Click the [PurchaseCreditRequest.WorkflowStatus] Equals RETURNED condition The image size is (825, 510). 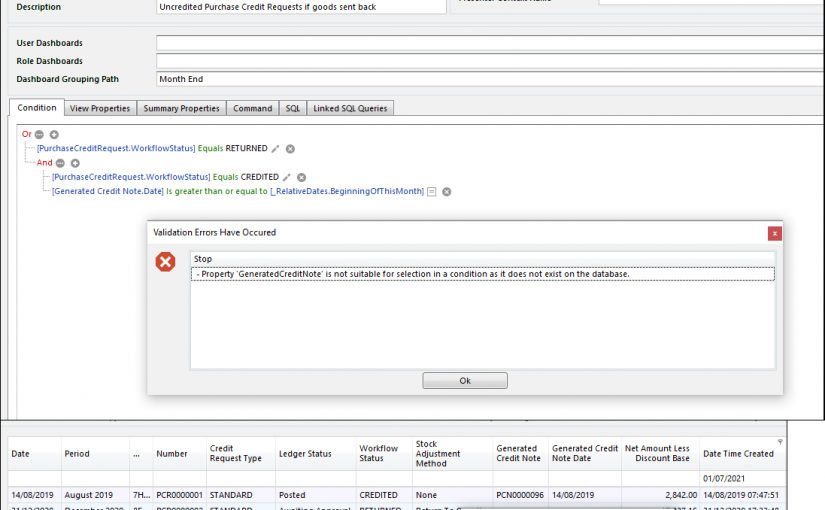pyautogui.click(x=152, y=148)
